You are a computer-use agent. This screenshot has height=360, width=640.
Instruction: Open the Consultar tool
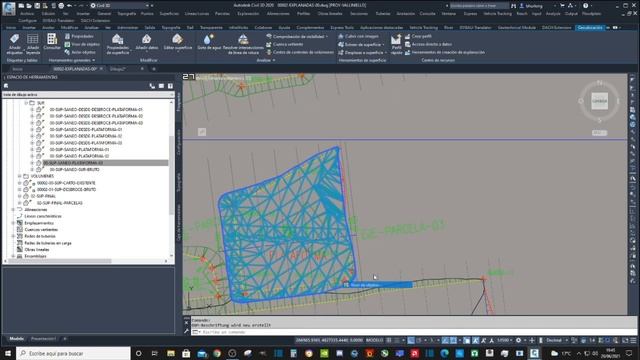[52, 42]
